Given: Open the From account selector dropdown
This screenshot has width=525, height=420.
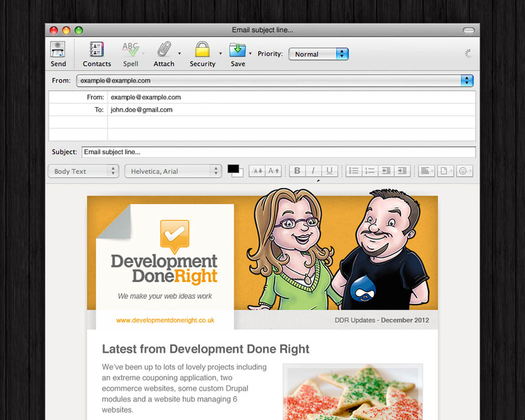Looking at the screenshot, I should pos(275,80).
